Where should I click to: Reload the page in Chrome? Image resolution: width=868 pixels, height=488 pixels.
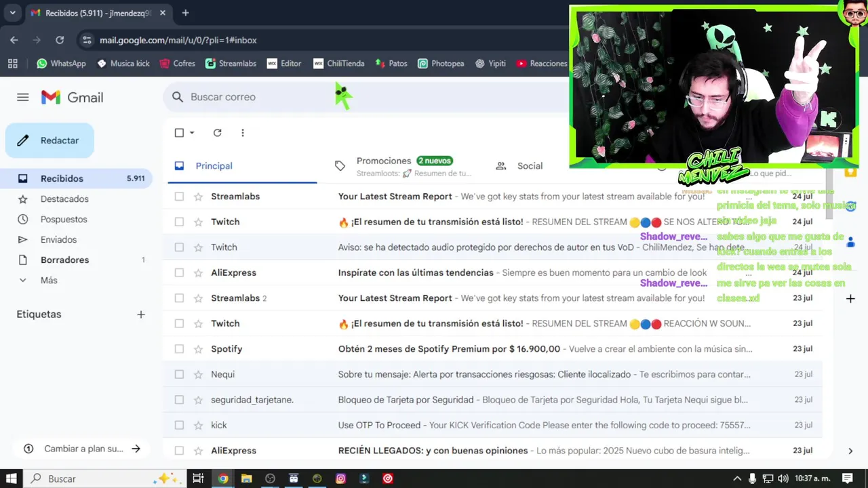60,40
